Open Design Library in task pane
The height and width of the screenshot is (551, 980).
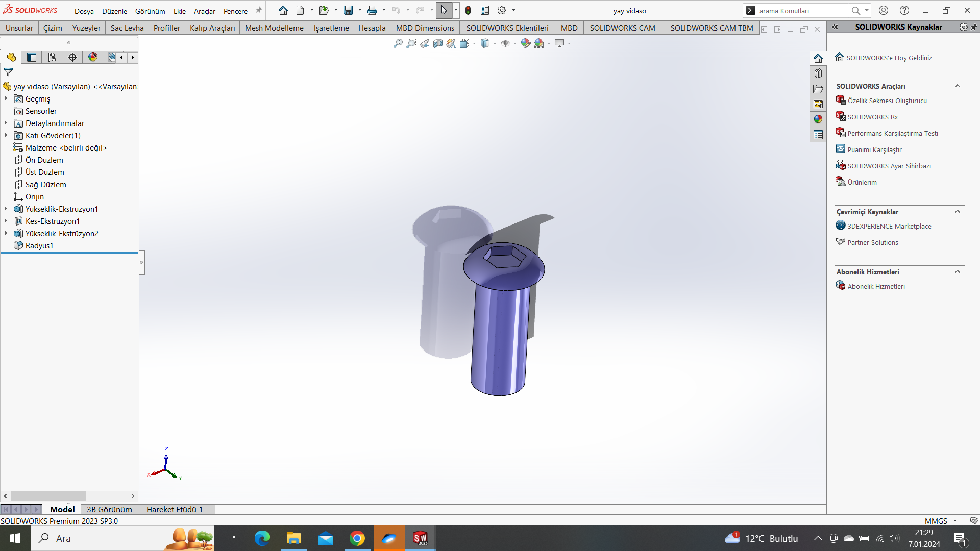coord(818,73)
